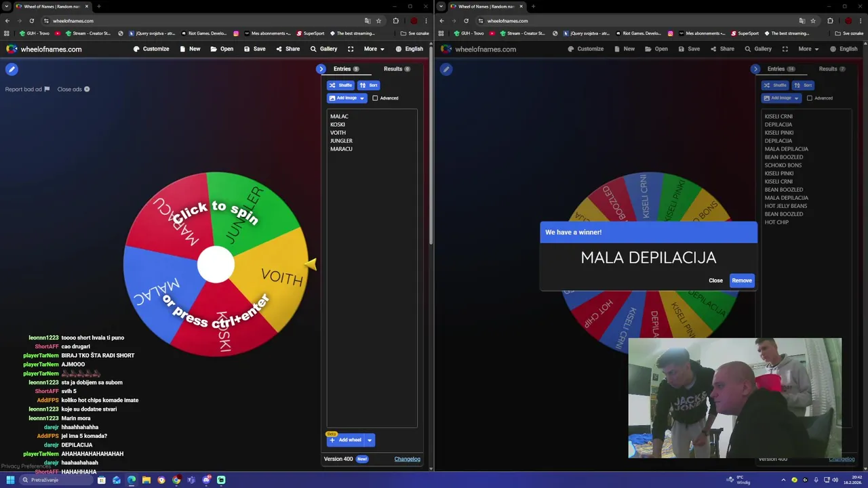Click Shuffle button in right window
The height and width of the screenshot is (488, 868).
pyautogui.click(x=775, y=85)
